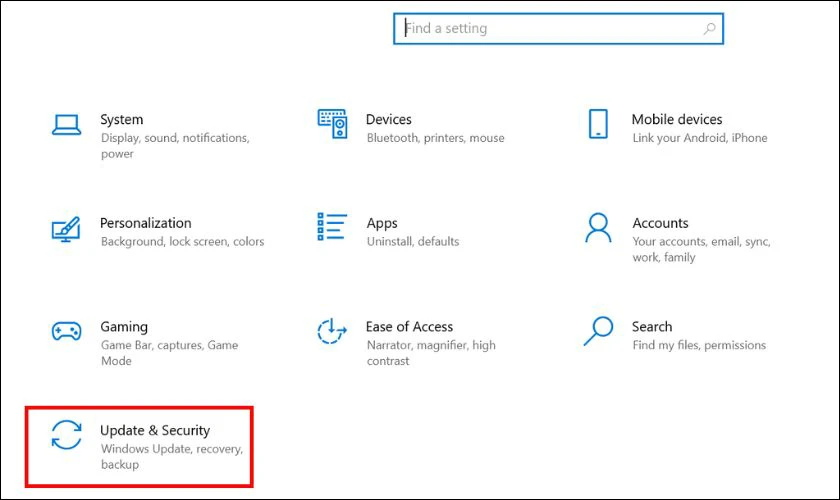The image size is (840, 500).
Task: Click the list-style Apps icon
Action: coord(332,228)
